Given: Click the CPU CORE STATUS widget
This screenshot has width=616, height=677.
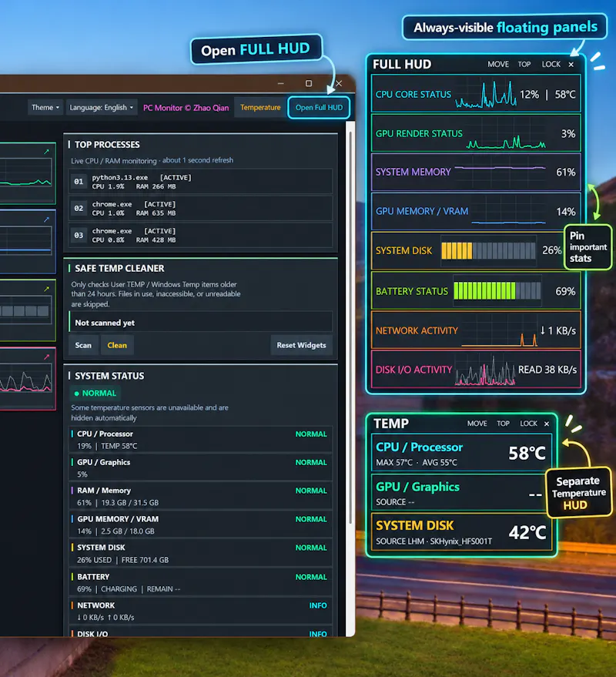Looking at the screenshot, I should point(476,94).
